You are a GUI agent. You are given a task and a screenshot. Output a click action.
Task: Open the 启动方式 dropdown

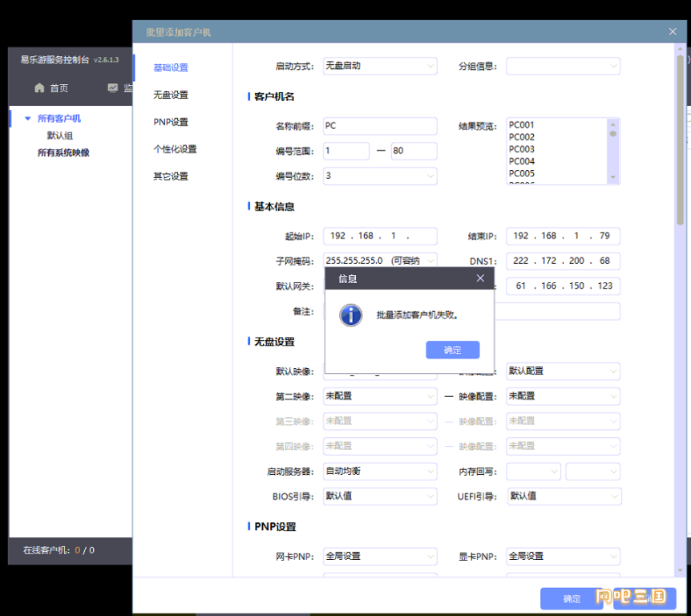pos(380,66)
